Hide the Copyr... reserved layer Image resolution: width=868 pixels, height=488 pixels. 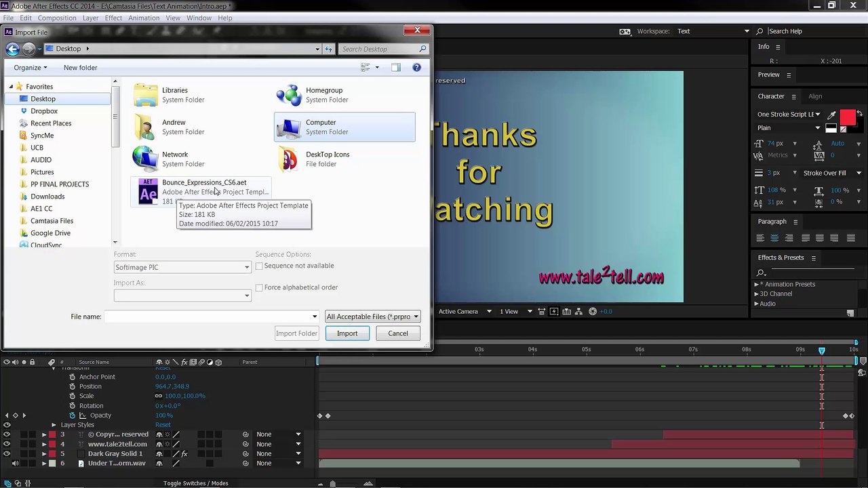point(7,434)
